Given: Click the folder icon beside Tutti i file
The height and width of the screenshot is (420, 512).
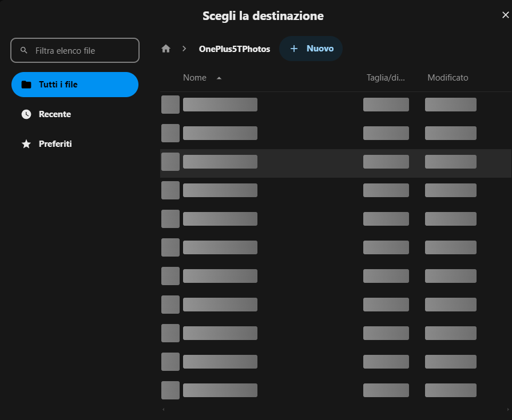Looking at the screenshot, I should pyautogui.click(x=26, y=85).
